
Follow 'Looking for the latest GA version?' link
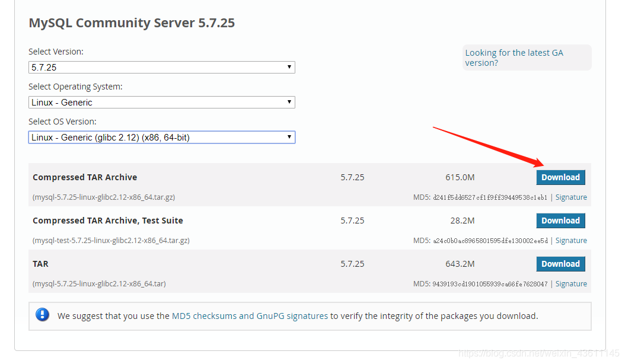pos(514,58)
